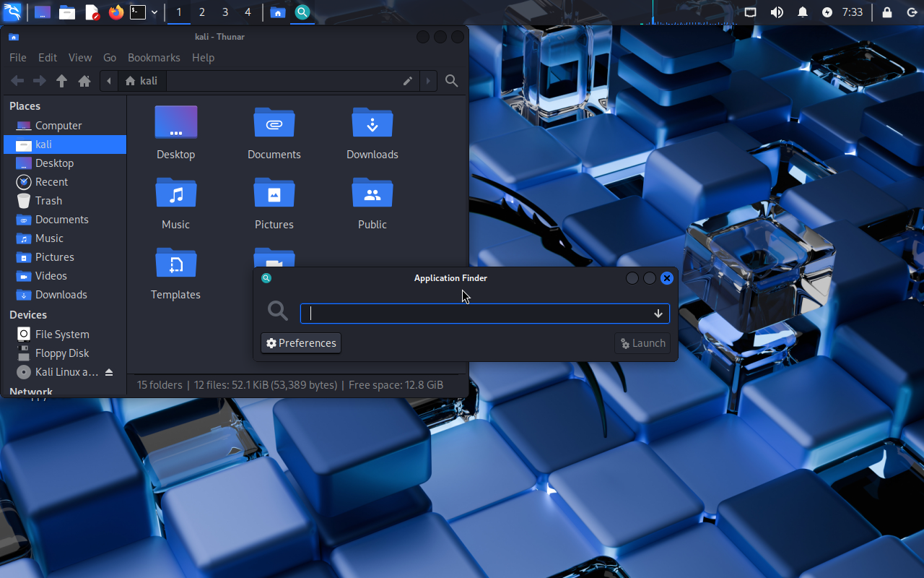Viewport: 924px width, 578px height.
Task: Open the Bookmarks menu
Action: pyautogui.click(x=154, y=58)
